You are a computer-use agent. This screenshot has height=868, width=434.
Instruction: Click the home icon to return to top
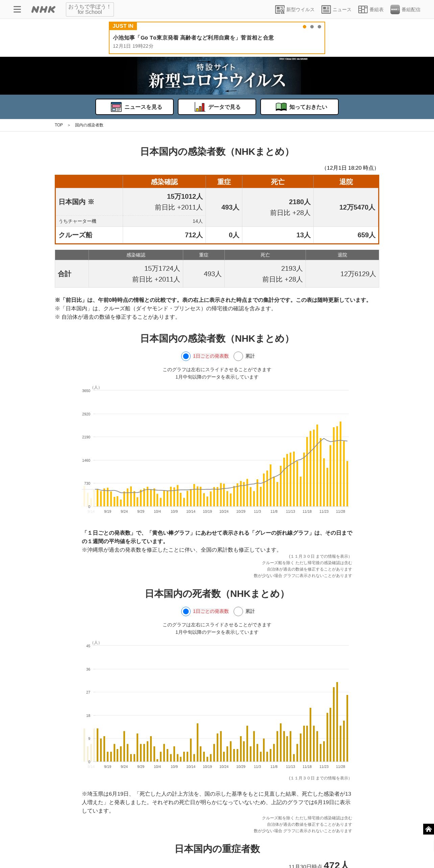pos(429,829)
